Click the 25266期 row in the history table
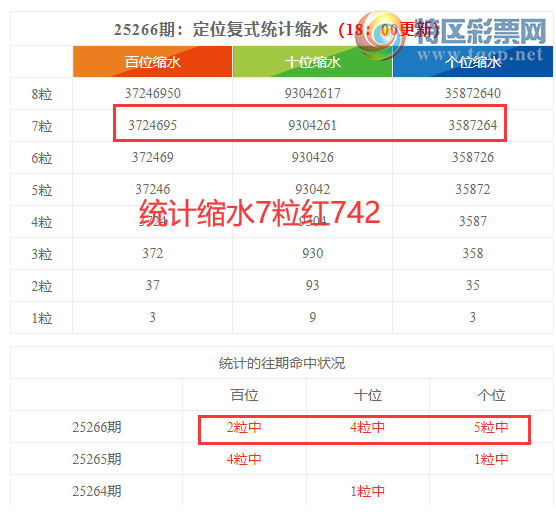 [x=282, y=427]
